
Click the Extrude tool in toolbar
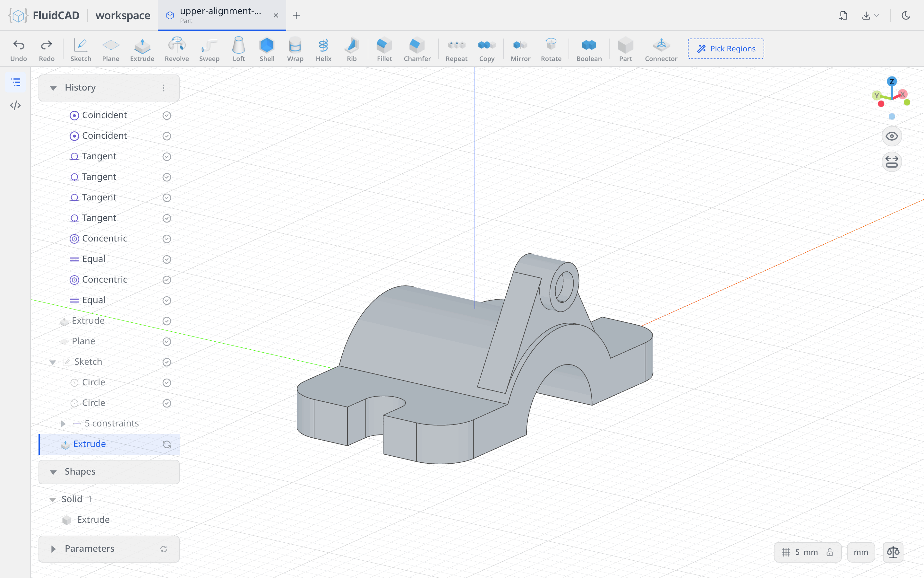pos(142,49)
